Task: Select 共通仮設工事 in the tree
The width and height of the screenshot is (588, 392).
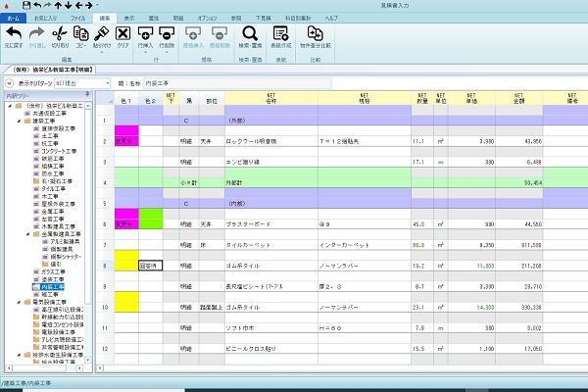Action: (50, 114)
